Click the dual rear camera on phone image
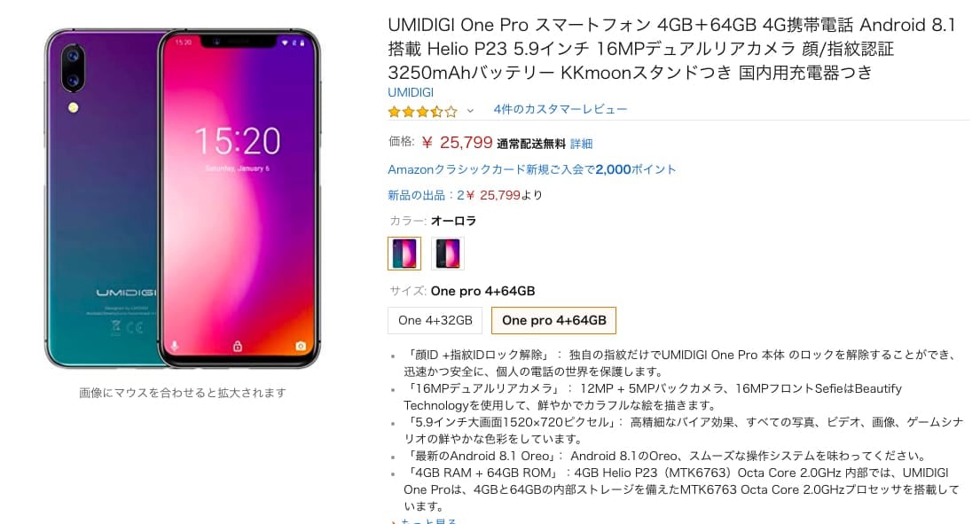Screen dimensions: 980x524 tap(73, 68)
